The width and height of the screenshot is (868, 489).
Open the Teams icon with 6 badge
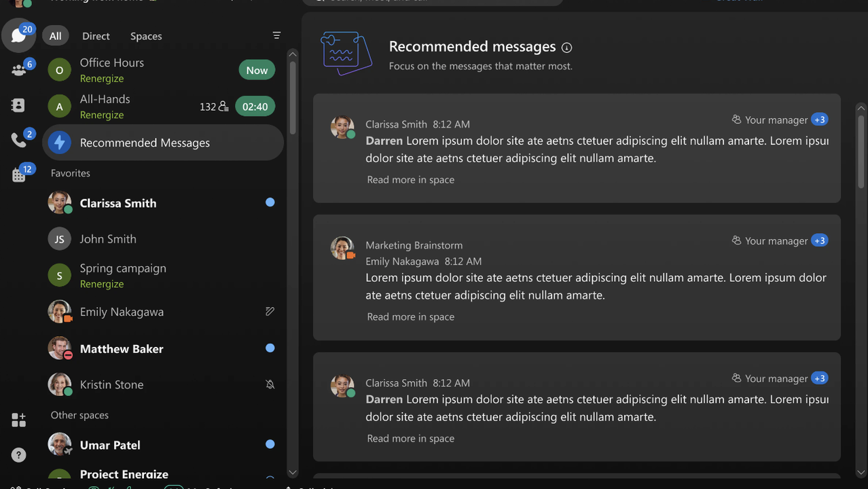[x=18, y=71]
